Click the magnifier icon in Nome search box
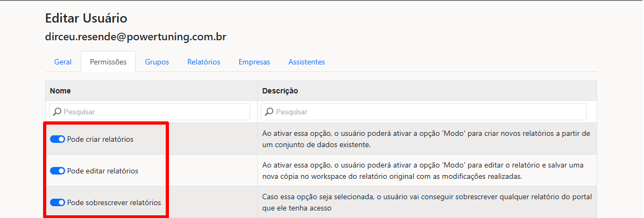 [x=58, y=112]
